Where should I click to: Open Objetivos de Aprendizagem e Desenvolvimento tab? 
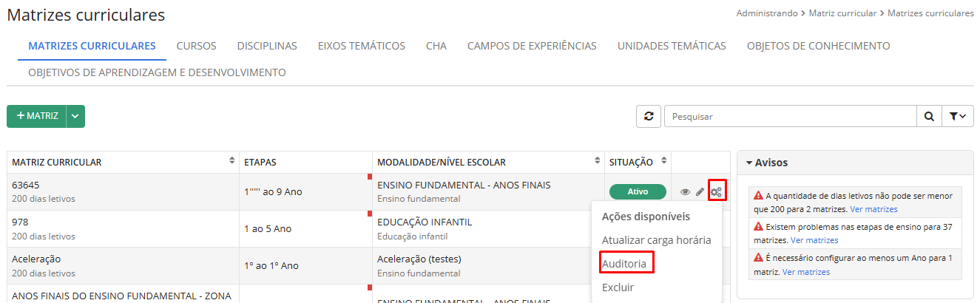(x=157, y=72)
